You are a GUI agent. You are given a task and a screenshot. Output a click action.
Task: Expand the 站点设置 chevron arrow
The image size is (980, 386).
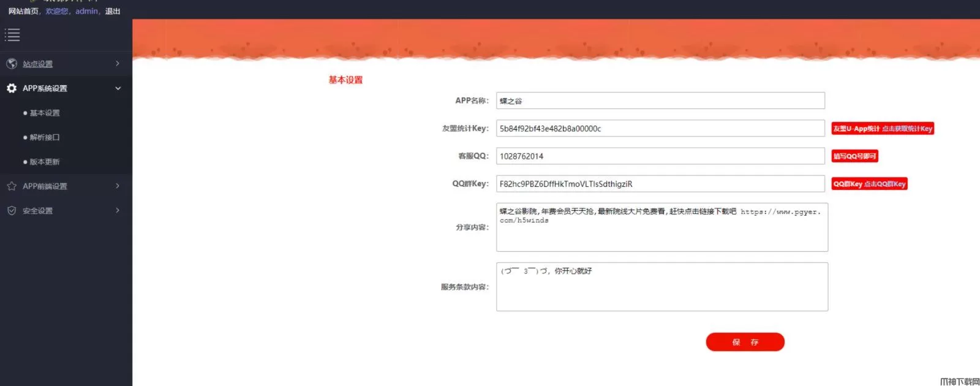118,64
